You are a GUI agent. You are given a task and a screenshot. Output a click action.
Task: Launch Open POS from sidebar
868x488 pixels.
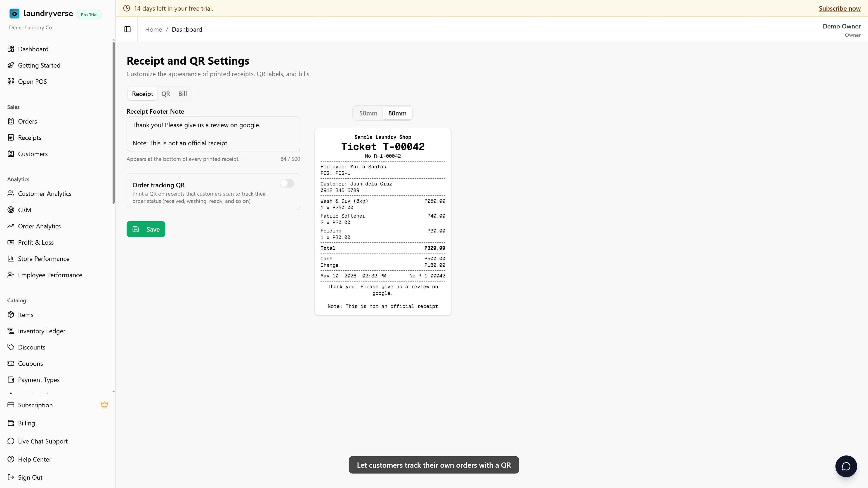pyautogui.click(x=32, y=81)
